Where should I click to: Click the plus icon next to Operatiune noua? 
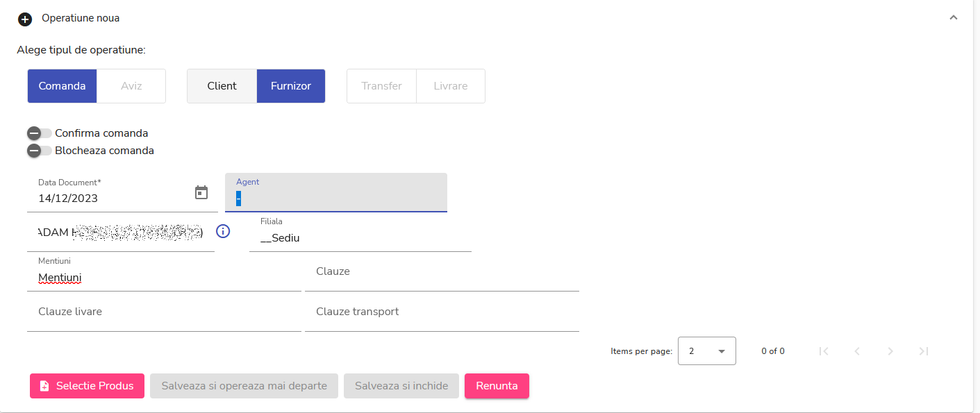click(x=25, y=19)
